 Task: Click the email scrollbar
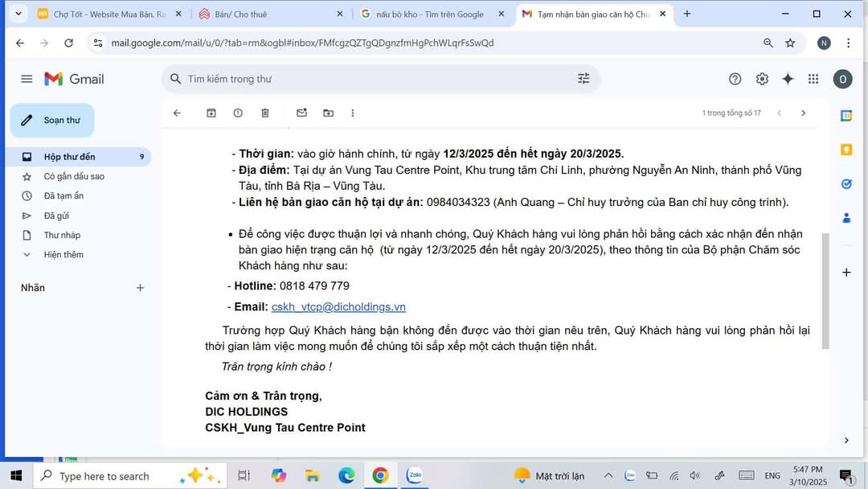[x=825, y=290]
